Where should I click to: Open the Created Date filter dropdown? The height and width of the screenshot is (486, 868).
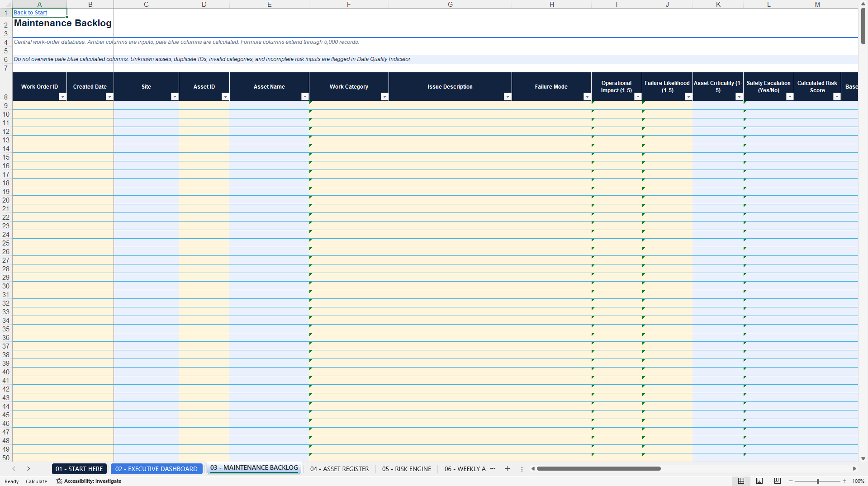coord(109,97)
